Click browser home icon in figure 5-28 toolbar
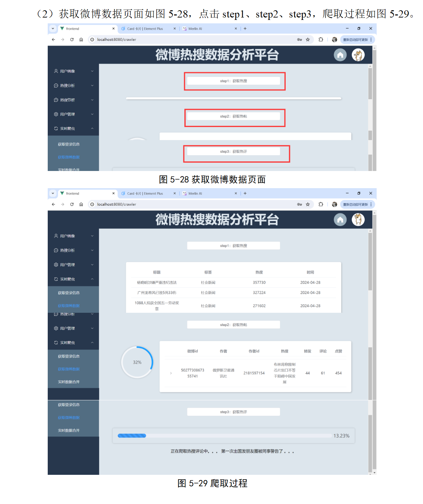Viewport: 423px width, 504px height. [81, 39]
